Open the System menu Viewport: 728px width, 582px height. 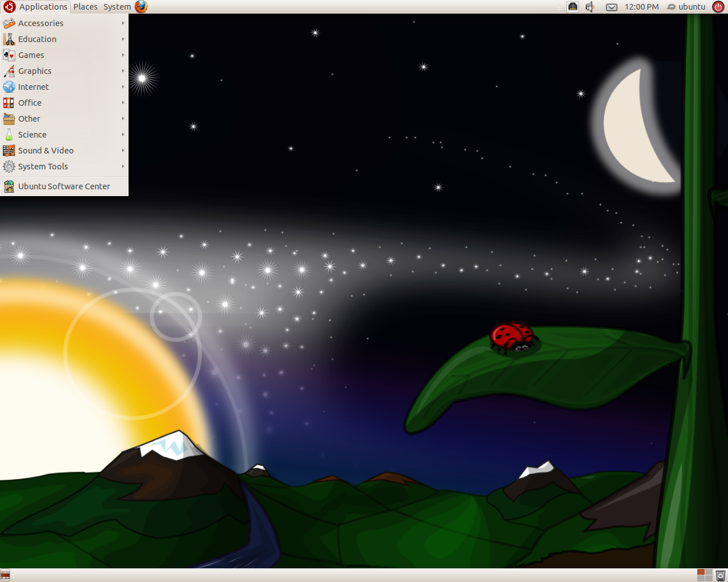coord(117,7)
